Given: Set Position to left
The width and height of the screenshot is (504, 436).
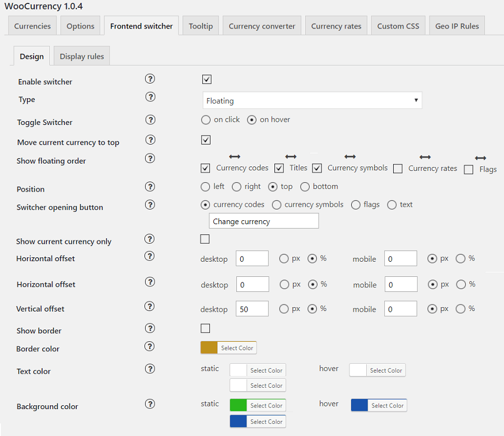Looking at the screenshot, I should click(x=205, y=187).
